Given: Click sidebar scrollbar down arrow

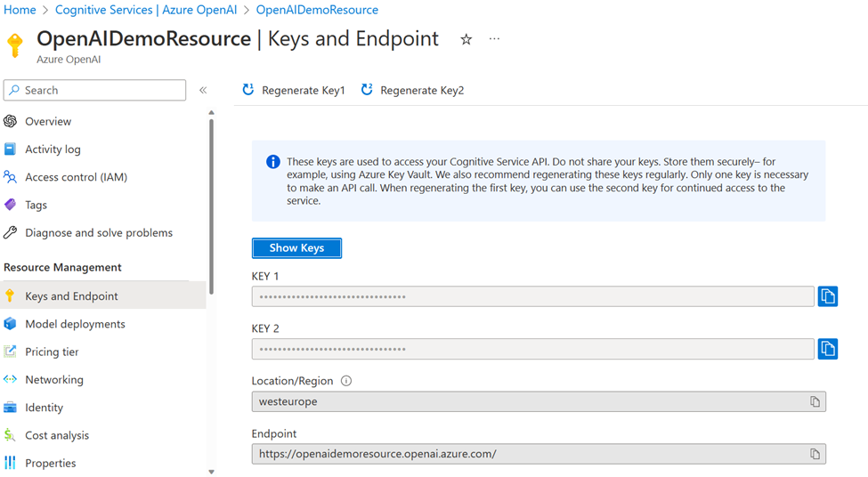Looking at the screenshot, I should tap(211, 472).
